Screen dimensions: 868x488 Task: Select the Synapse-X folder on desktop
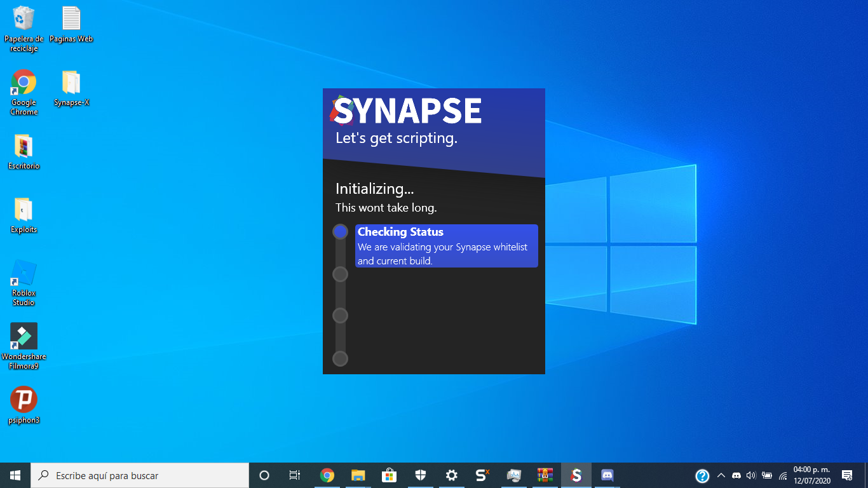(71, 88)
